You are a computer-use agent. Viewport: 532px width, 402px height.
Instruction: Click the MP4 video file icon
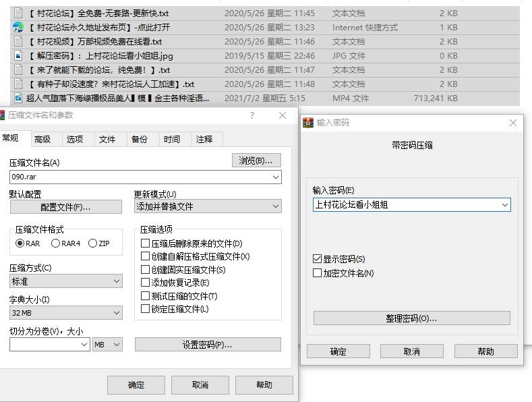(18, 98)
